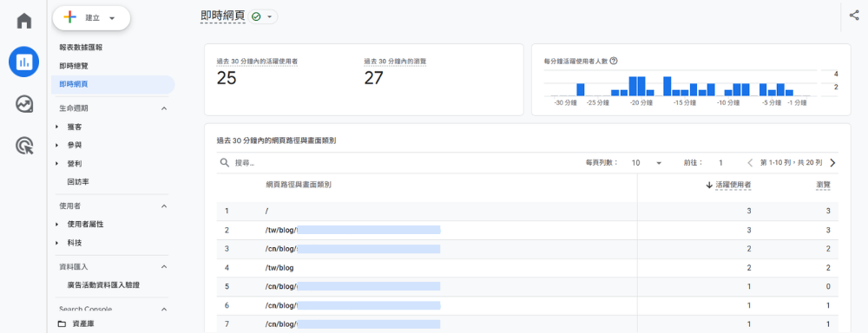Image resolution: width=868 pixels, height=333 pixels.
Task: Click the sort arrow beside 活躍使用者
Action: [x=709, y=185]
